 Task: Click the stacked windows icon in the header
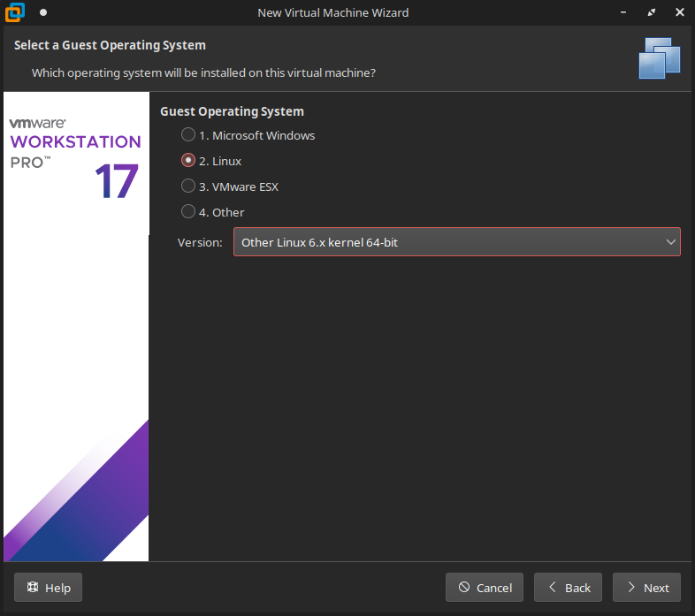659,58
